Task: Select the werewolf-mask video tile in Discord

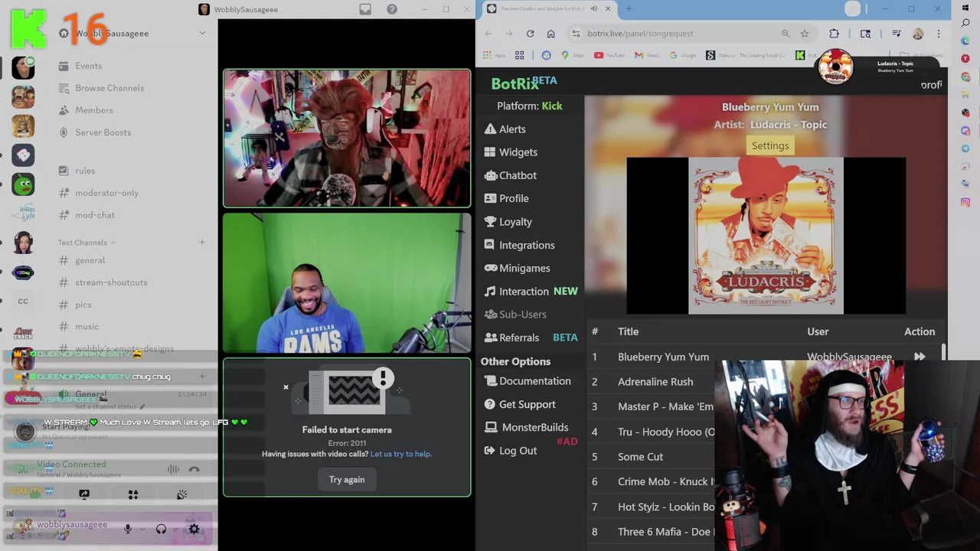Action: [x=347, y=139]
